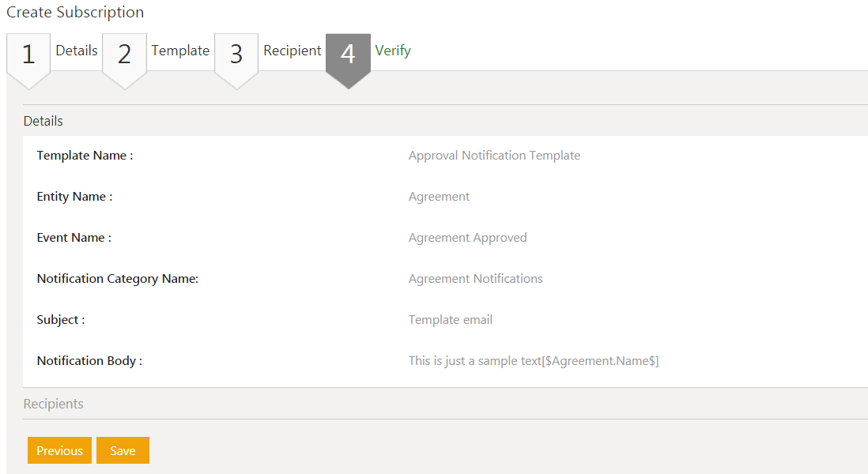The image size is (868, 474).
Task: Collapse the Details section header
Action: coord(43,121)
